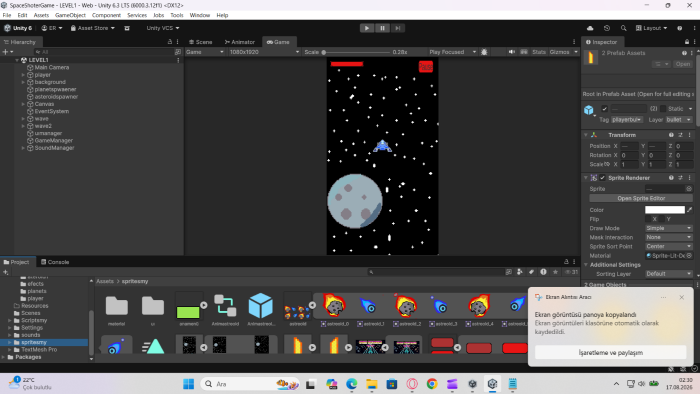Toggle the bug debug icon in Game toolbar
Viewport: 700px width, 394px height.
484,52
